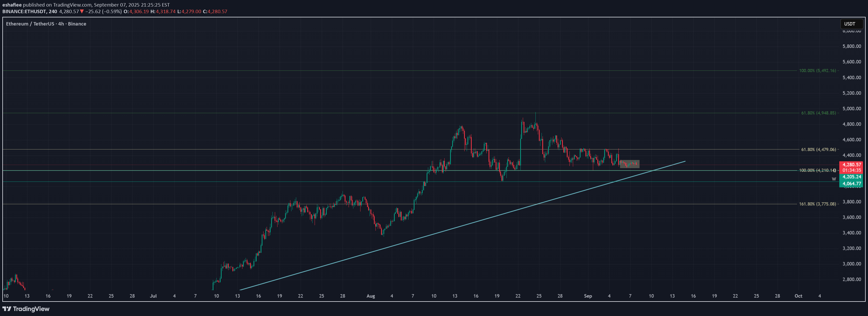868x316 pixels.
Task: Click the 5,800.00 price axis label
Action: (x=852, y=47)
